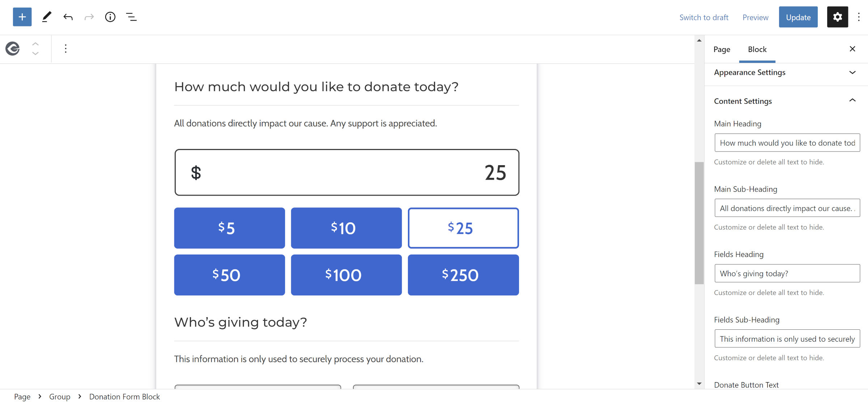Open block toolbar three-dot options

(65, 48)
